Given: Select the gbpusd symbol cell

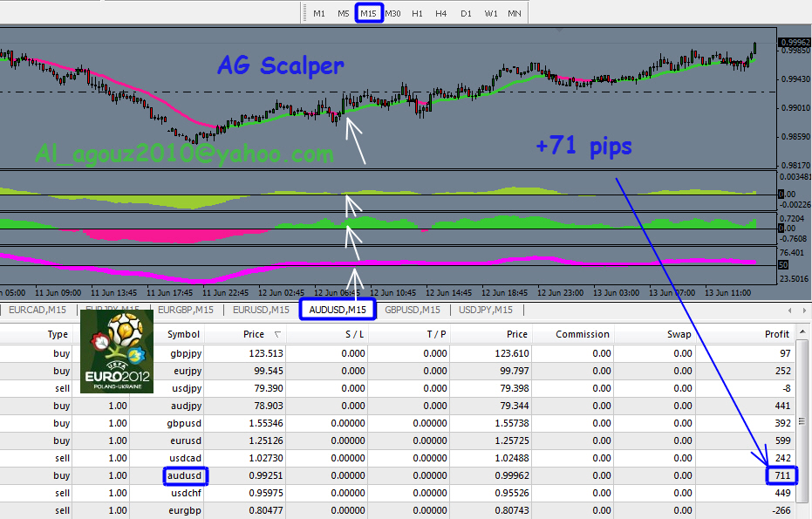Looking at the screenshot, I should click(x=184, y=423).
